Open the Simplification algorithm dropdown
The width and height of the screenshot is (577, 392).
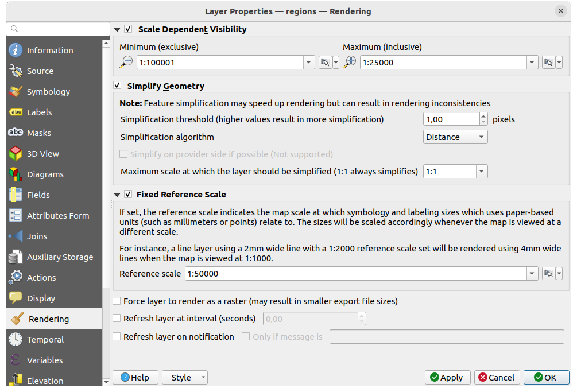click(455, 137)
